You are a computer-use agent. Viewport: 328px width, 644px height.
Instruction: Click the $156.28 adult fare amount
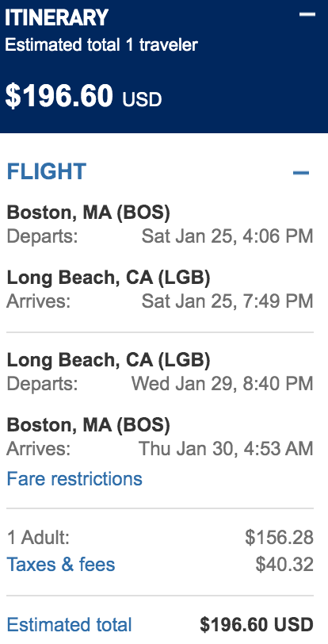pyautogui.click(x=279, y=538)
